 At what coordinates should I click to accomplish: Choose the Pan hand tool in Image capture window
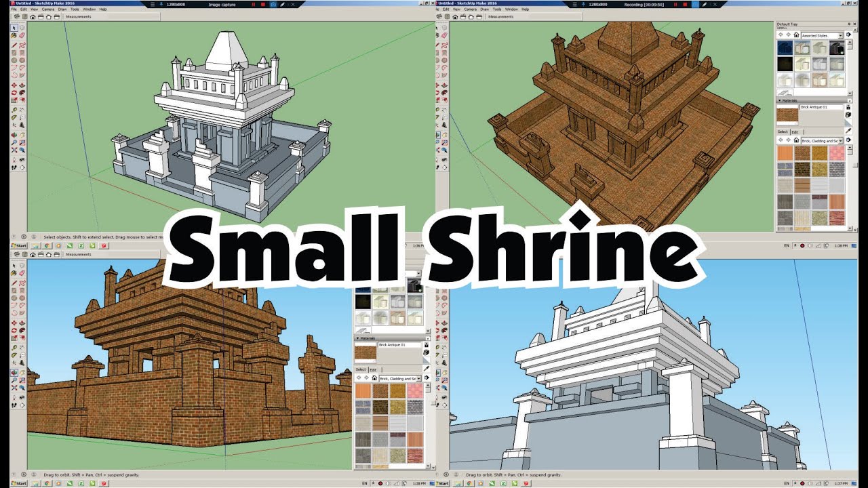(x=22, y=135)
